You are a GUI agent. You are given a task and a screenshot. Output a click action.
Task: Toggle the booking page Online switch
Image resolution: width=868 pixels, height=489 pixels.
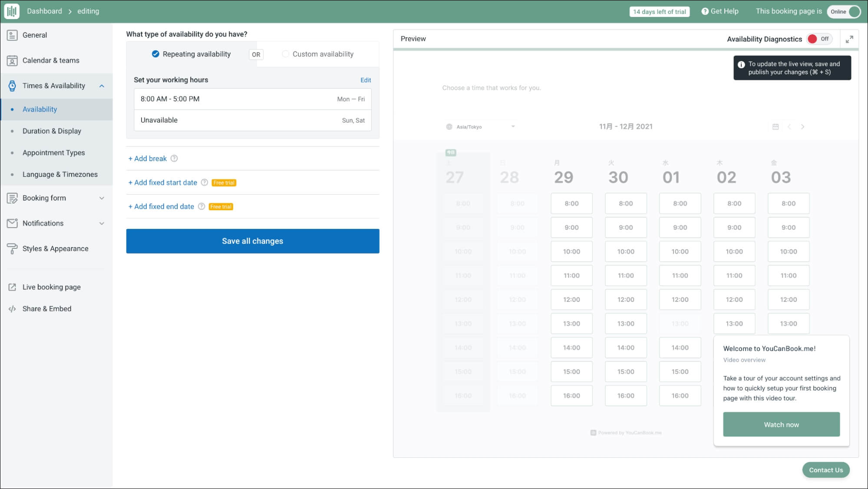coord(844,12)
